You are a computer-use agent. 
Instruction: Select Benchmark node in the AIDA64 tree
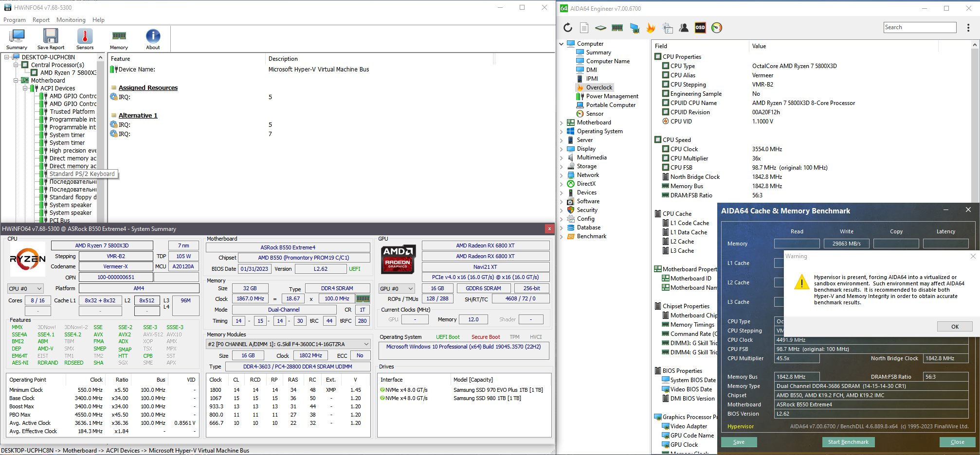click(591, 236)
